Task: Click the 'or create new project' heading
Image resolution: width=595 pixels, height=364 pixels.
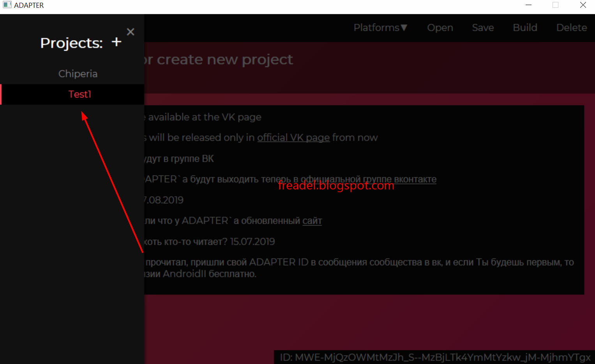Action: [x=219, y=60]
